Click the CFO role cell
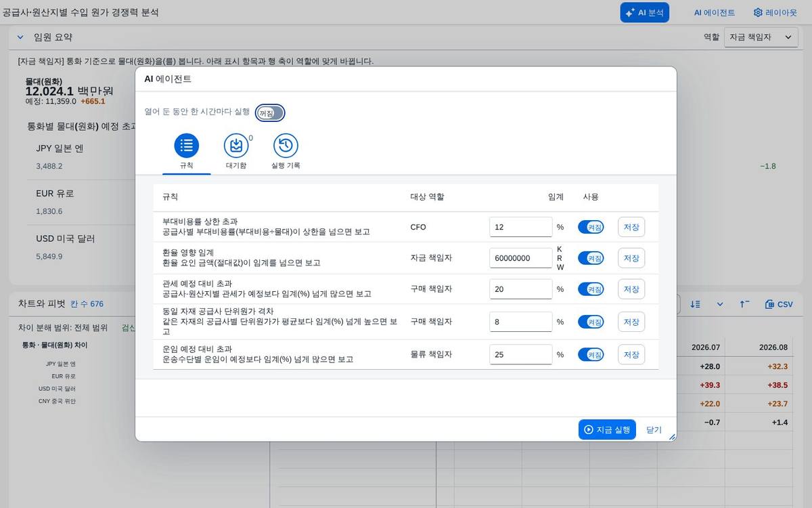 pyautogui.click(x=418, y=227)
